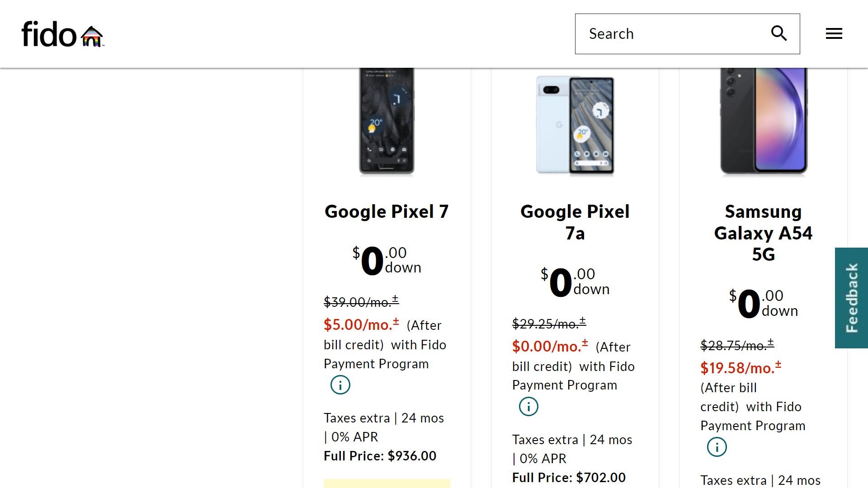The image size is (868, 488).
Task: Open the Feedback side tab
Action: pyautogui.click(x=852, y=298)
